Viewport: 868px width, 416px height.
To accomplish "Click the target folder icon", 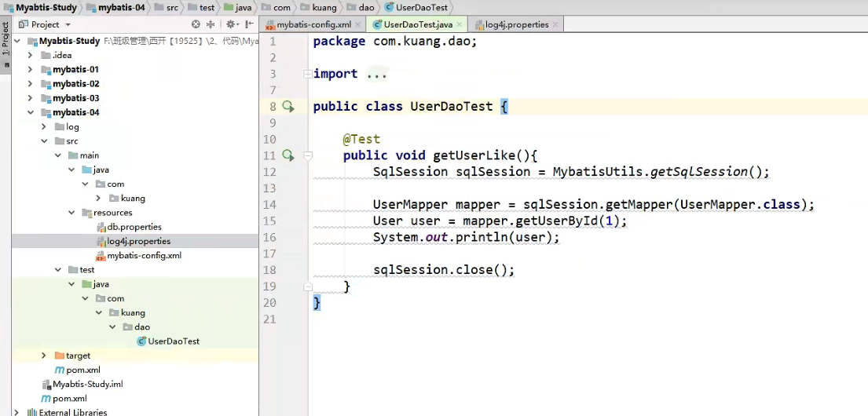I will click(59, 355).
